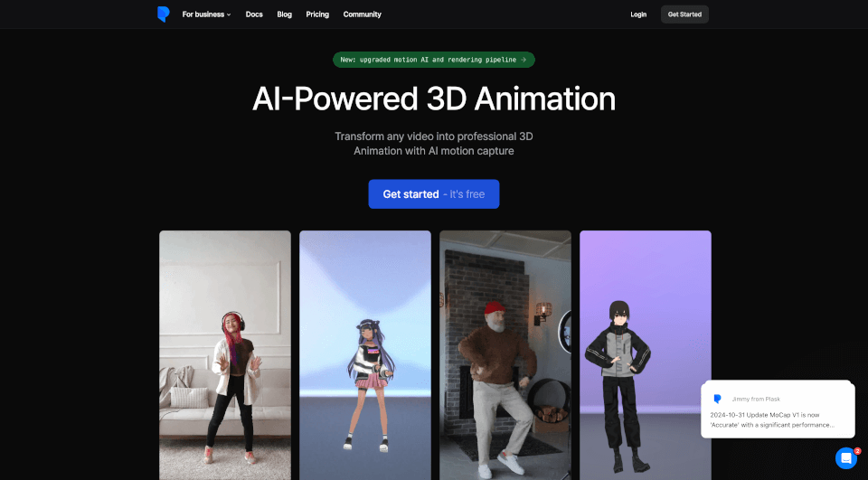This screenshot has width=868, height=480.
Task: Click the blue Get started - It's free button
Action: point(433,194)
